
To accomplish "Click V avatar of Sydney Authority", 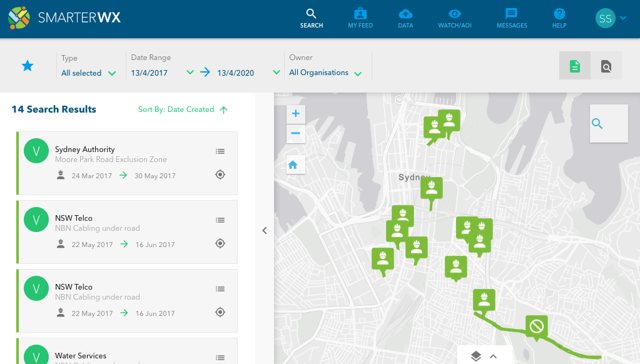I will (36, 151).
